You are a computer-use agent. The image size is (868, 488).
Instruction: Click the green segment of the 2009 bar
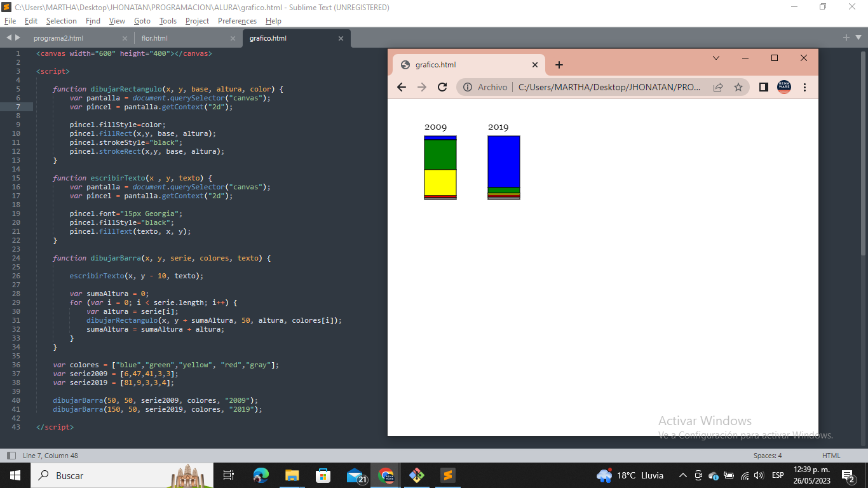point(440,154)
